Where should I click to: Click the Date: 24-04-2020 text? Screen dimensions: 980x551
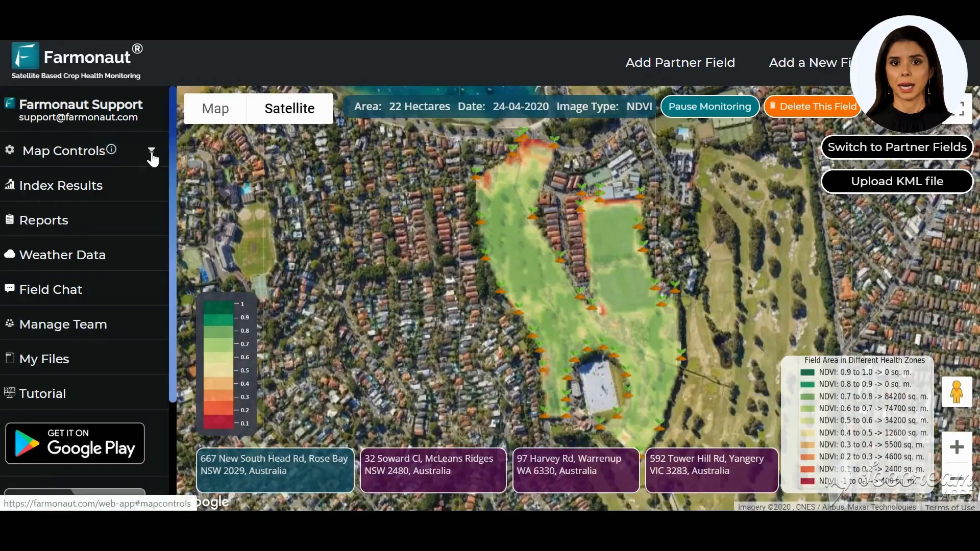tap(503, 107)
